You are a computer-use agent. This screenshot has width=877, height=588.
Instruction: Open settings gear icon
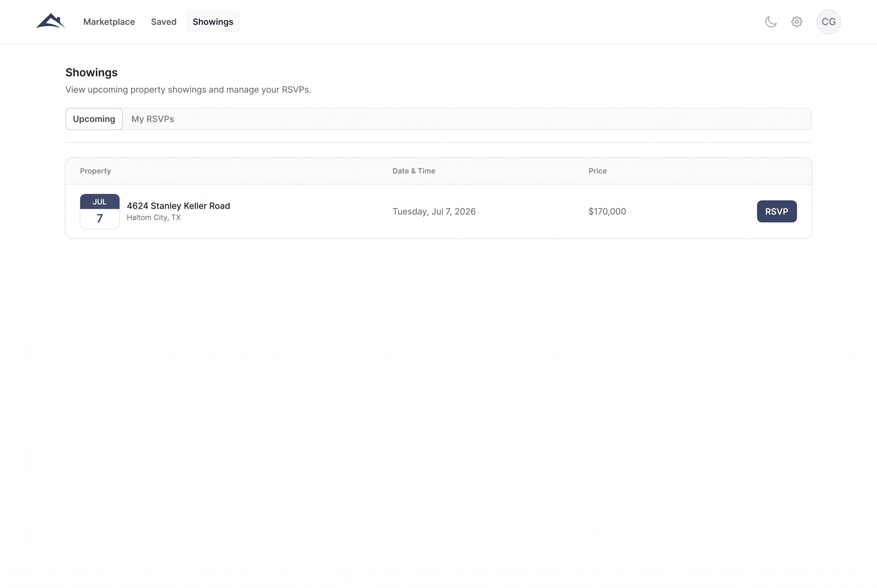[797, 22]
